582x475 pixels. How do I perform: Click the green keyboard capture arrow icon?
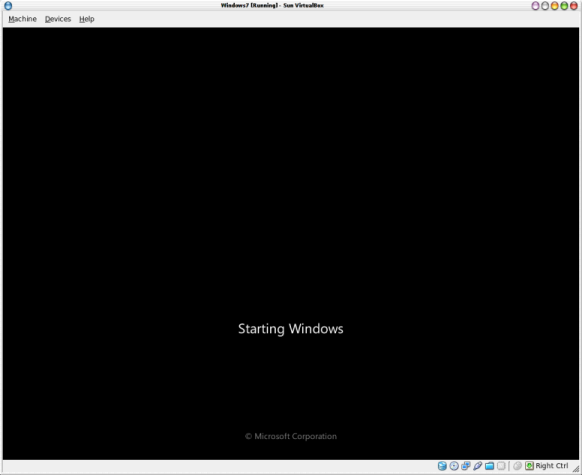click(x=529, y=466)
